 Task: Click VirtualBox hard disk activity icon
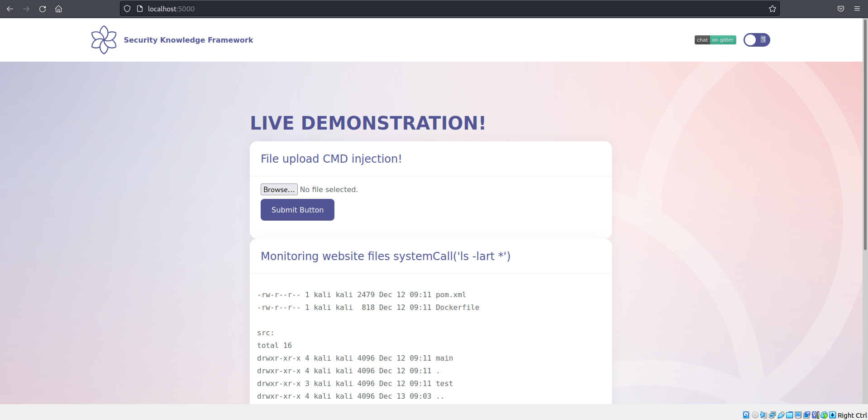pos(746,415)
